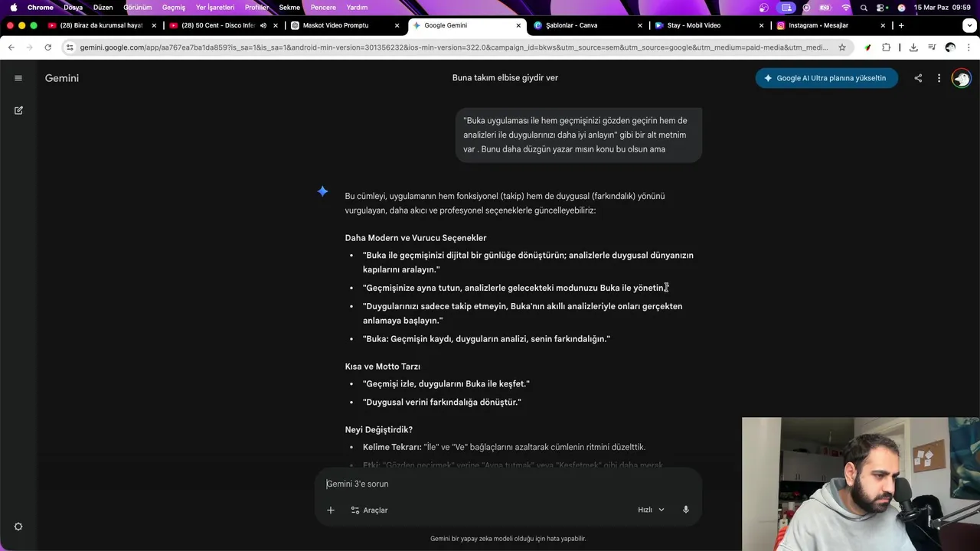980x551 pixels.
Task: Open the Apple menu
Action: click(13, 8)
